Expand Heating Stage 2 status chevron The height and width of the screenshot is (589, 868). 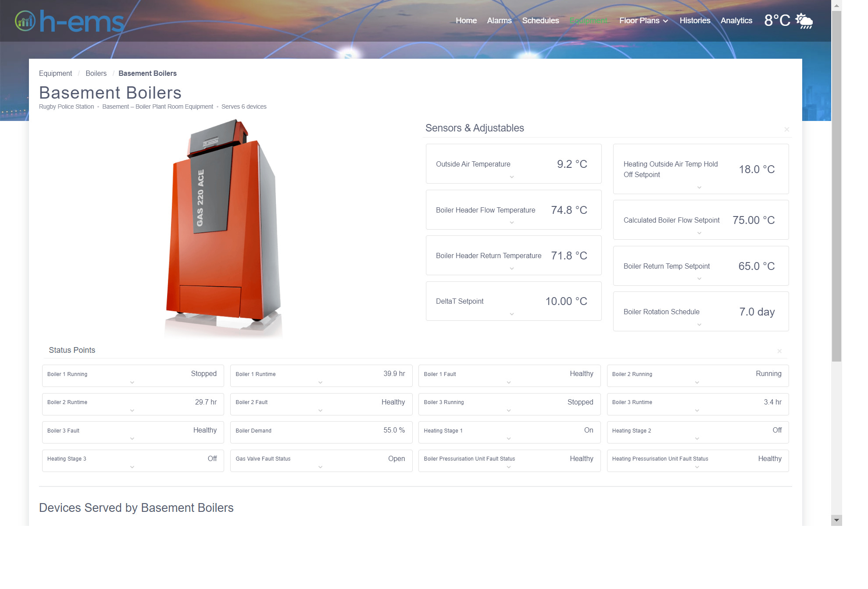click(697, 439)
